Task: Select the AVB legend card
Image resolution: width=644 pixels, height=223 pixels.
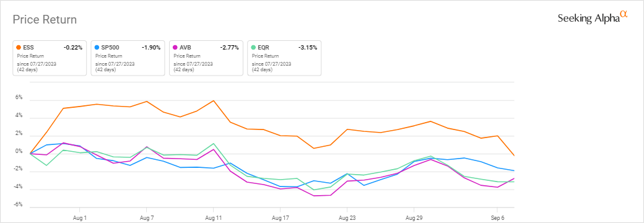Action: 206,58
